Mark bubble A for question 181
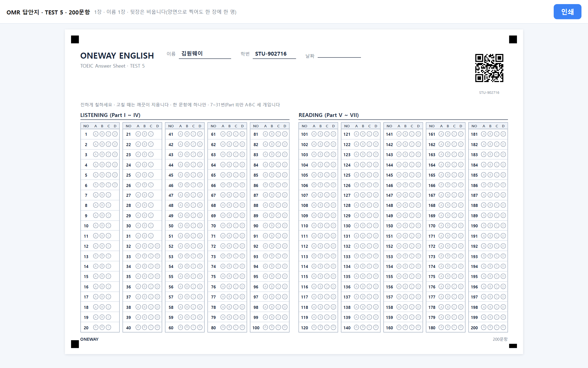Image resolution: width=588 pixels, height=368 pixels. pyautogui.click(x=484, y=134)
